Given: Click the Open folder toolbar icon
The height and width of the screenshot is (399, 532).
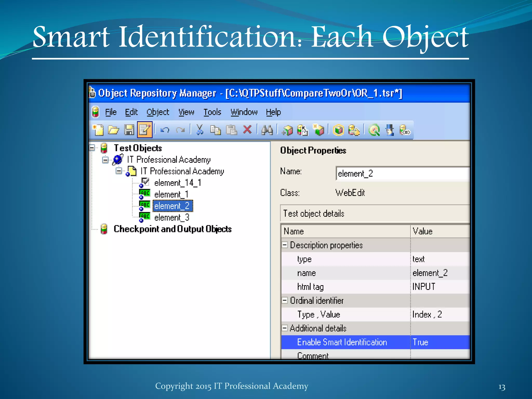Looking at the screenshot, I should 113,130.
